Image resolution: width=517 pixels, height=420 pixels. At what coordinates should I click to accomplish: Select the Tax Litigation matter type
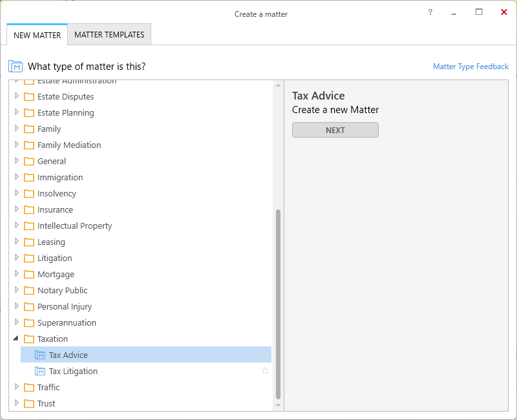[x=73, y=371]
